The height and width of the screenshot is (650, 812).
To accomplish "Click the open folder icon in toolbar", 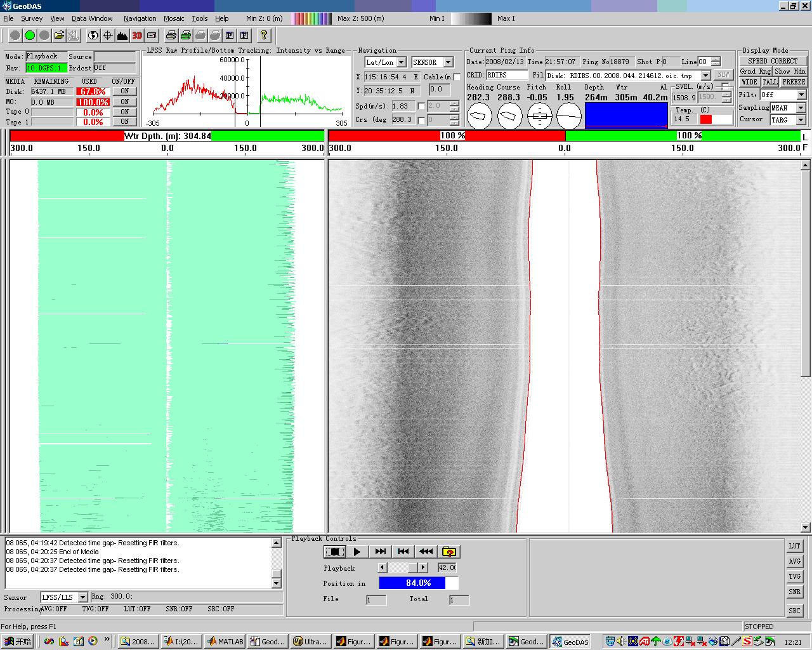I will [x=59, y=36].
